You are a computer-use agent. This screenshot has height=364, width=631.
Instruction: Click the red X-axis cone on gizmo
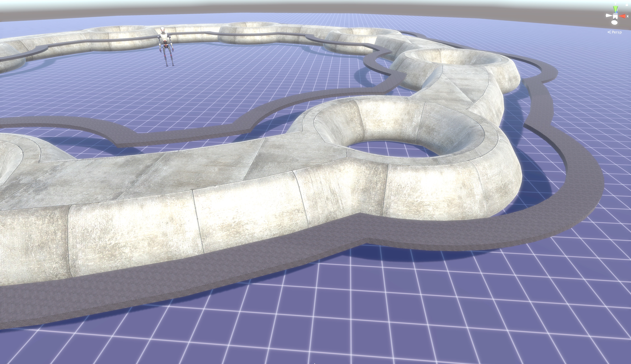pyautogui.click(x=622, y=16)
